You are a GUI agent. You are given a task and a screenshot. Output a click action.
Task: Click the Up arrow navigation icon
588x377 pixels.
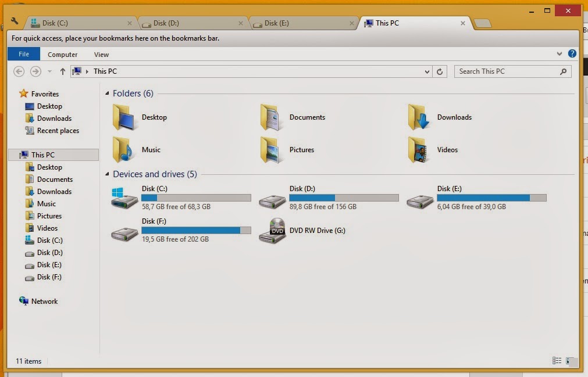click(x=63, y=71)
